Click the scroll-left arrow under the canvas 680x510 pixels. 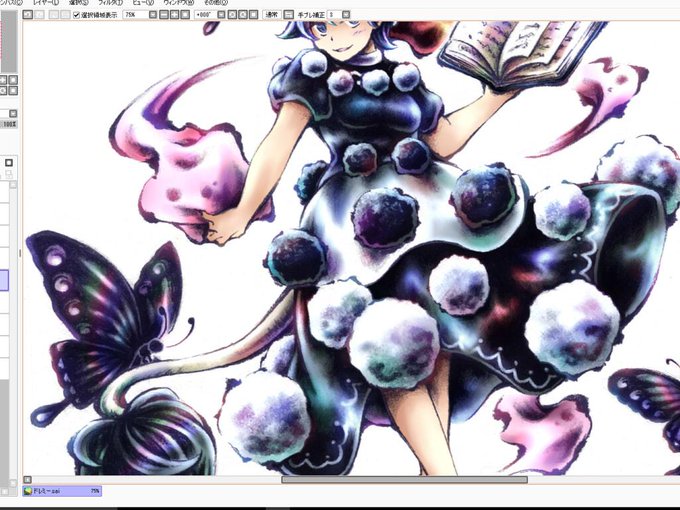[27, 480]
